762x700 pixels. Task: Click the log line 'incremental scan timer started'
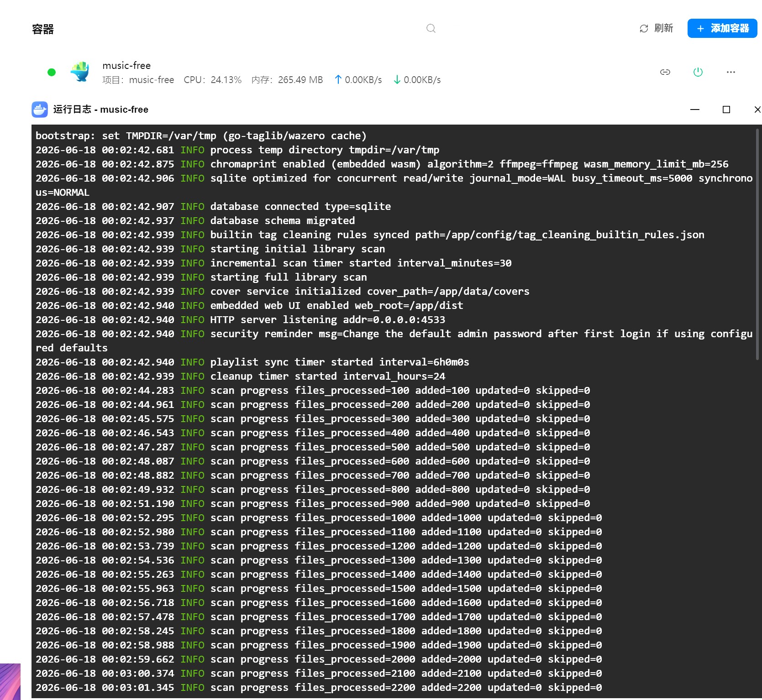click(273, 263)
